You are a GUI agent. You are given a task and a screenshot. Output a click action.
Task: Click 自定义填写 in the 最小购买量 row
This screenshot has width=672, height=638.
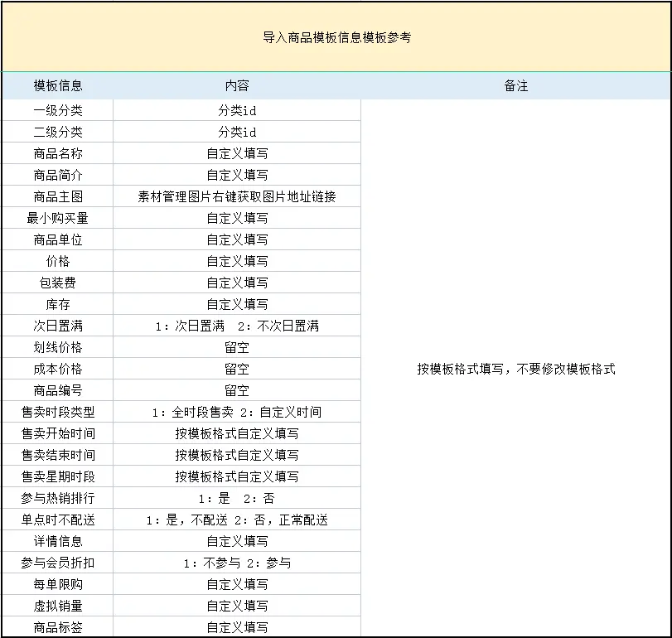[237, 218]
